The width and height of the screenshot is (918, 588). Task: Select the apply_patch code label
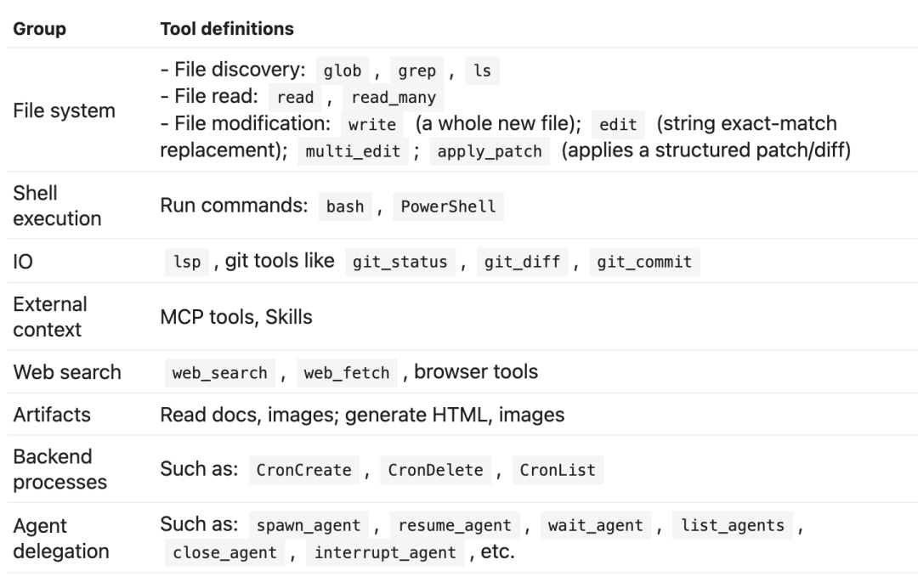(490, 151)
